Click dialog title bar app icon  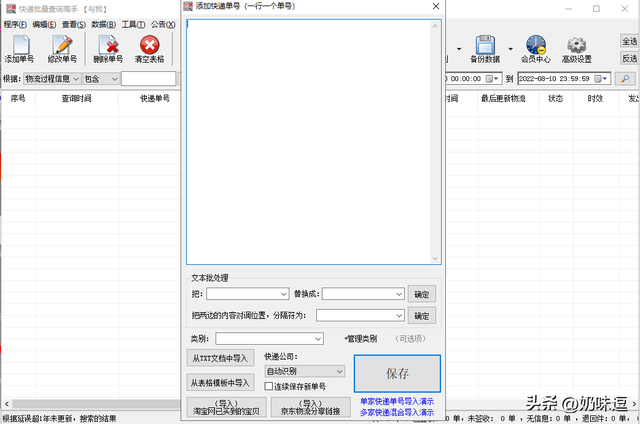pos(188,6)
